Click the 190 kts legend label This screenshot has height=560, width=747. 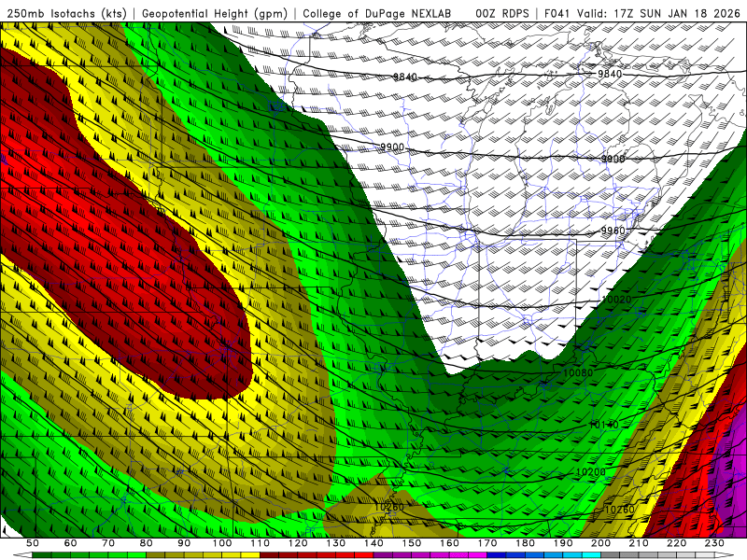click(563, 543)
